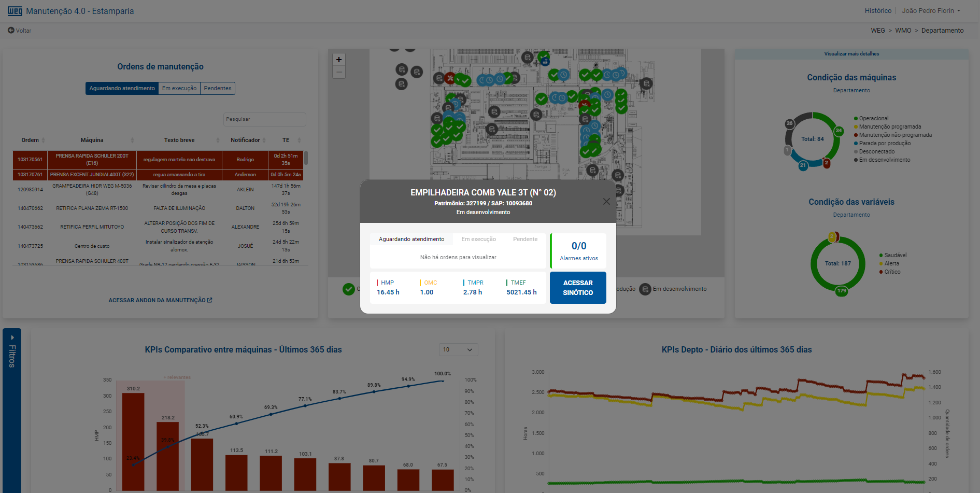This screenshot has height=493, width=980.
Task: Zoom out of the factory map
Action: coord(339,72)
